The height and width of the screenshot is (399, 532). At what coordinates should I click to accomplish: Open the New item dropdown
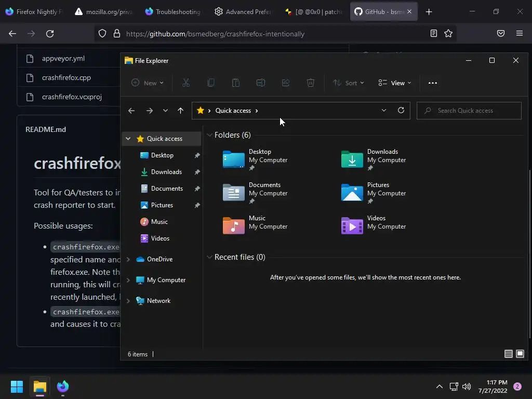point(148,83)
